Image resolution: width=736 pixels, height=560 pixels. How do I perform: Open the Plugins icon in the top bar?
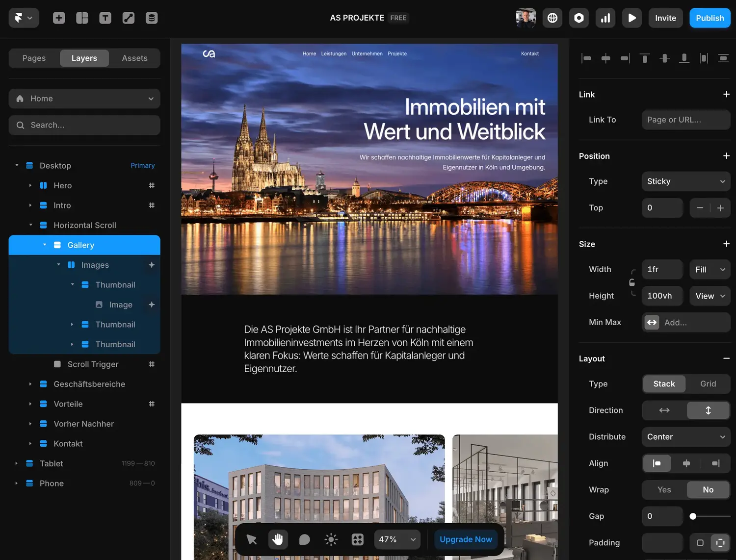tap(579, 18)
